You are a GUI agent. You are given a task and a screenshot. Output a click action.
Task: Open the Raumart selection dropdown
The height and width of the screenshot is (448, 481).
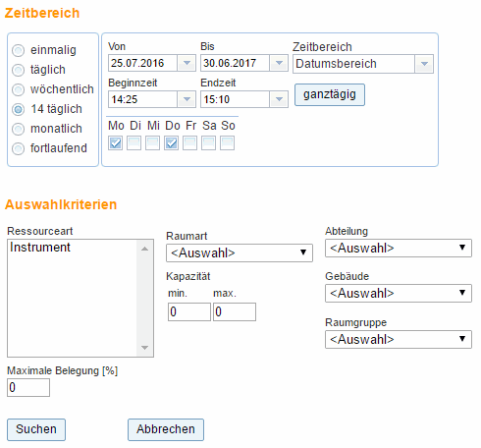(x=240, y=252)
